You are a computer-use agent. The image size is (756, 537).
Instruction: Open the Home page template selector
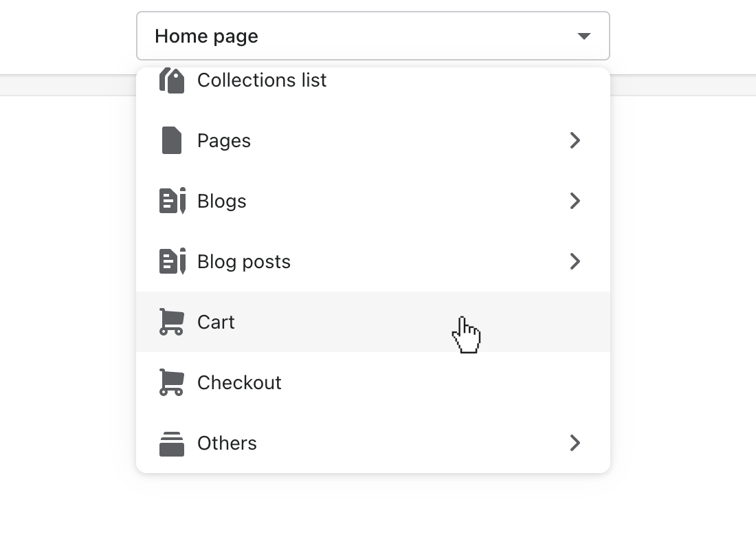tap(373, 36)
